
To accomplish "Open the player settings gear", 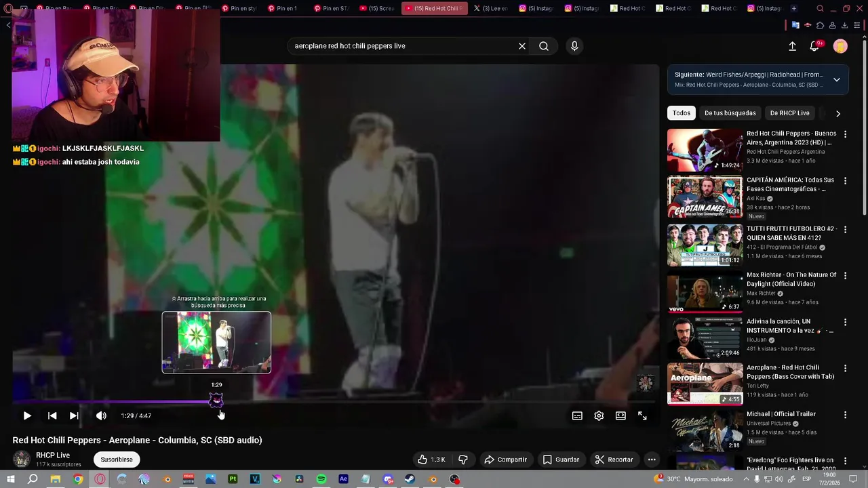I will pyautogui.click(x=599, y=415).
